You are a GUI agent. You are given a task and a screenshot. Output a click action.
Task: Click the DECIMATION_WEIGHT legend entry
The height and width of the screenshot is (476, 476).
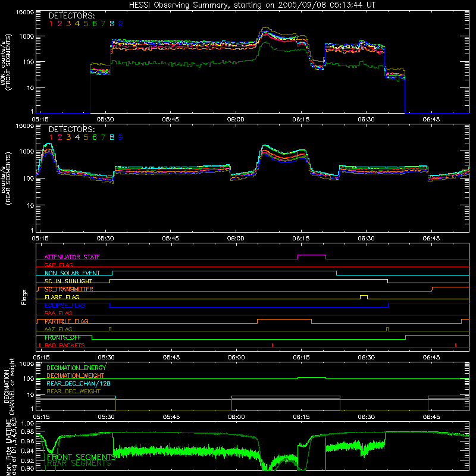coord(76,375)
